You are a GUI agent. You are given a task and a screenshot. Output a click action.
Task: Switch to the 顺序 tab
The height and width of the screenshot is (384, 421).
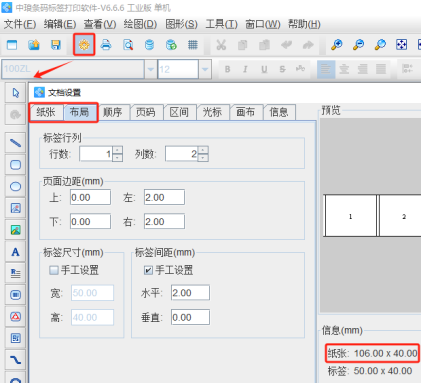113,112
